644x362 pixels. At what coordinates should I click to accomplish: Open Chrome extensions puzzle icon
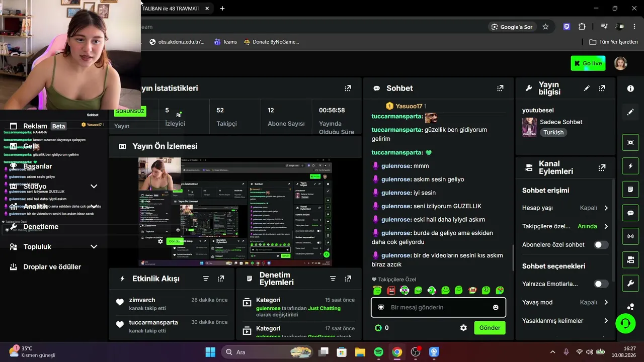[x=582, y=27]
